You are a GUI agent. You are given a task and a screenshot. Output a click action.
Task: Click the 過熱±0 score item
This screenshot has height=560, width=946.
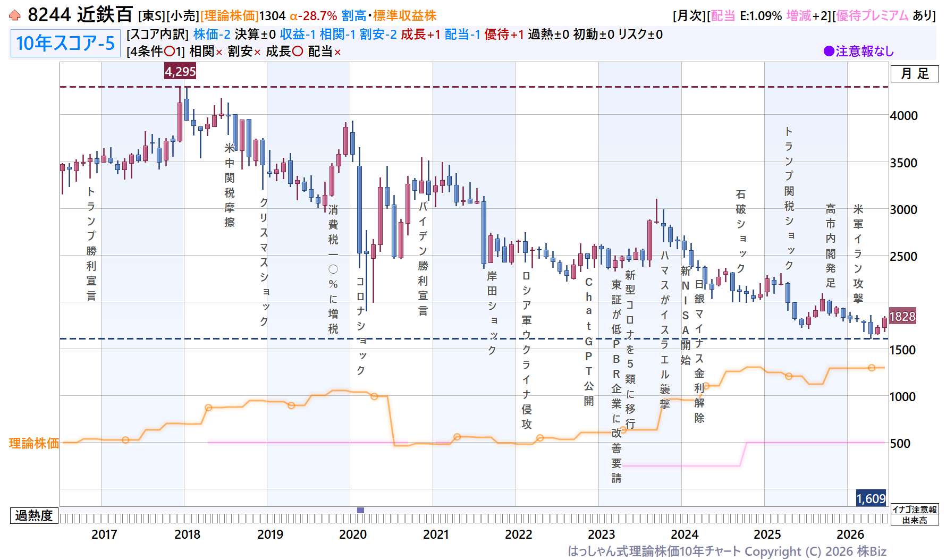pos(548,35)
